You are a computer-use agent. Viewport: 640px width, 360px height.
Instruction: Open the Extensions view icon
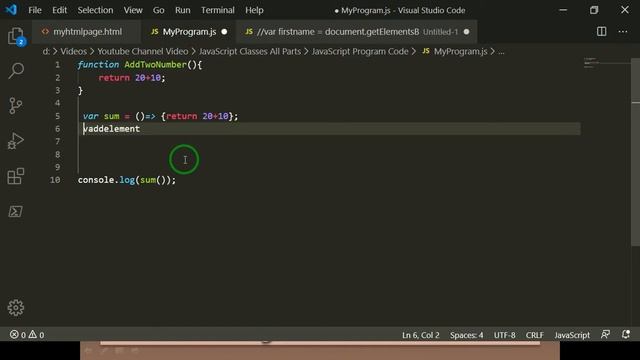point(16,176)
